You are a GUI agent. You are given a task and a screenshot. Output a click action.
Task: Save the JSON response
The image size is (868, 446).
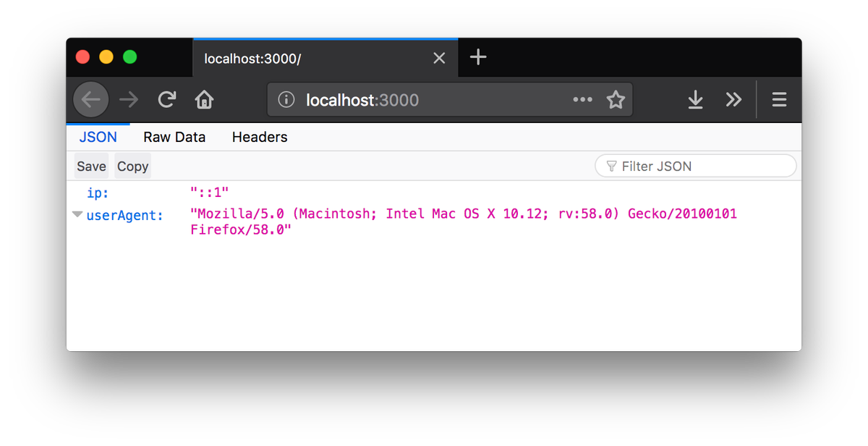[91, 166]
